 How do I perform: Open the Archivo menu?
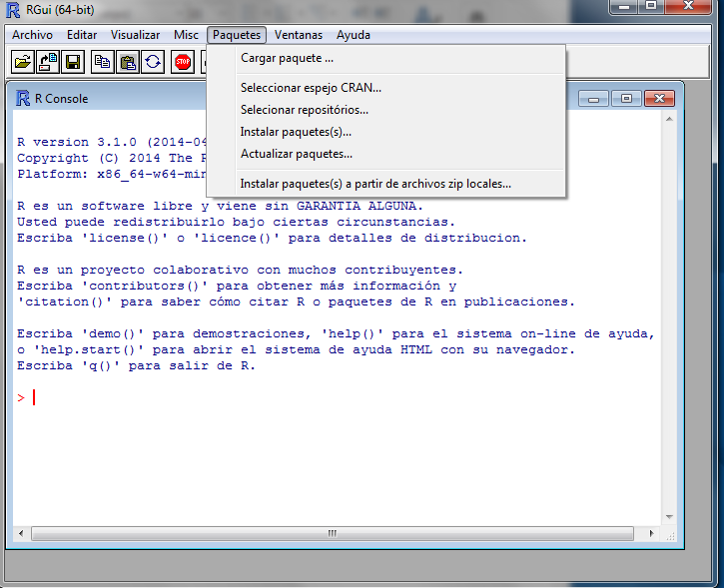pyautogui.click(x=32, y=35)
